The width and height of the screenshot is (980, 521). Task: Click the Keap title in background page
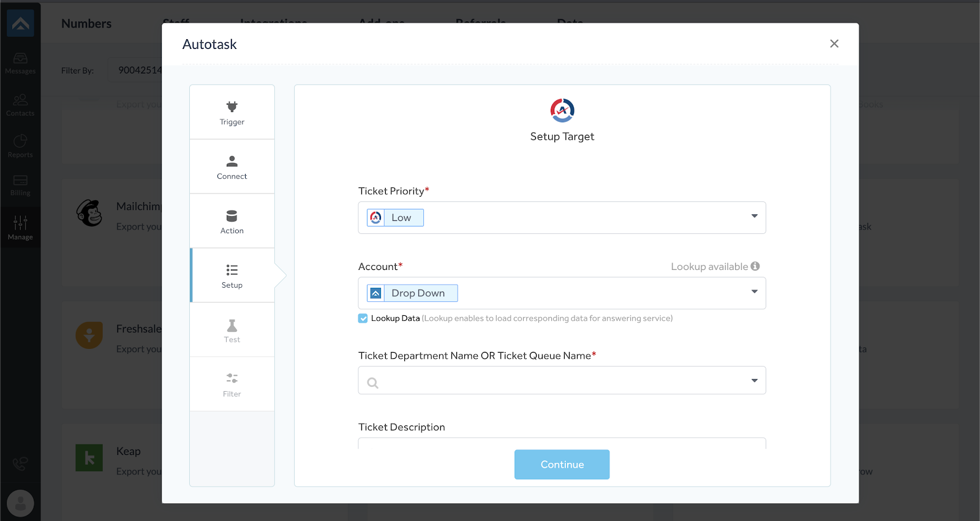coord(129,451)
